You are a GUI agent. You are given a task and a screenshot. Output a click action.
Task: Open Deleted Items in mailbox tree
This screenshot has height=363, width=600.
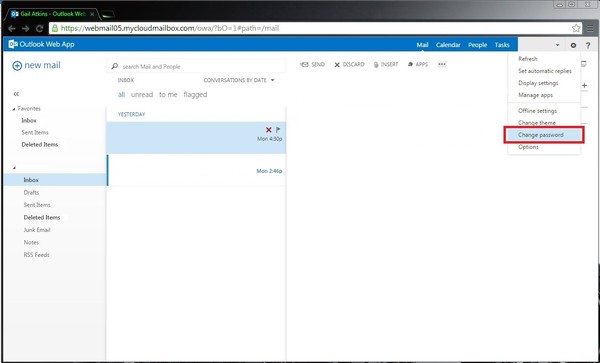(x=42, y=218)
